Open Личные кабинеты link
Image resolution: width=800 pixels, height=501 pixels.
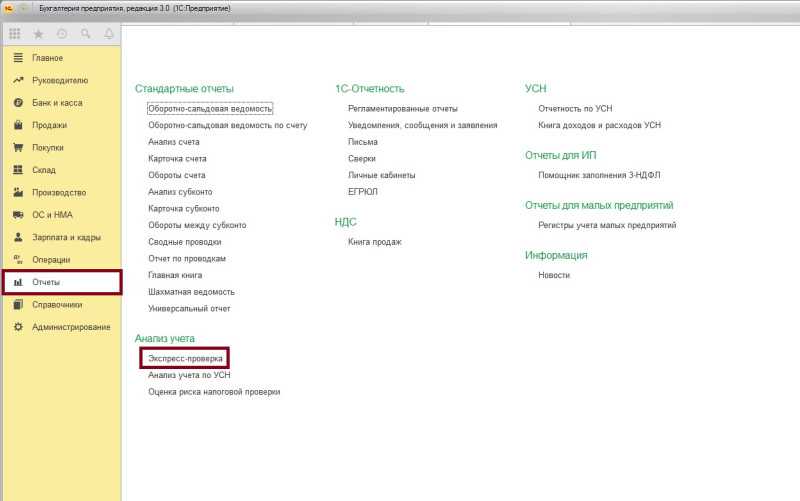(x=382, y=175)
